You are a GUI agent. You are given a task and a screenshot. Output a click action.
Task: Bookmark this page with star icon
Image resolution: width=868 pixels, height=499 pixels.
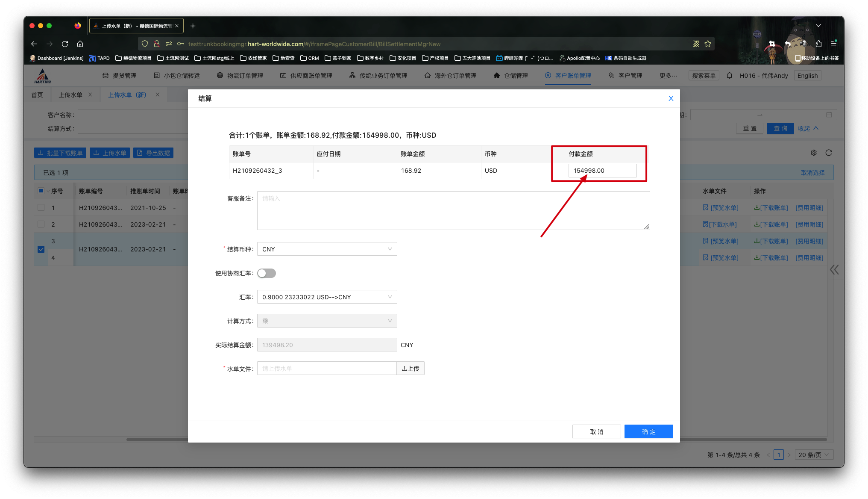708,44
